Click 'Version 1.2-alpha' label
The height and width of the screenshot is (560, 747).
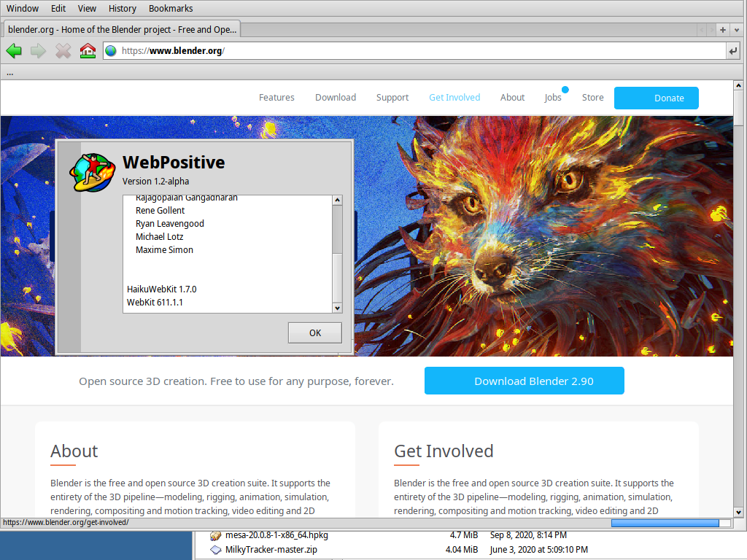tap(156, 182)
